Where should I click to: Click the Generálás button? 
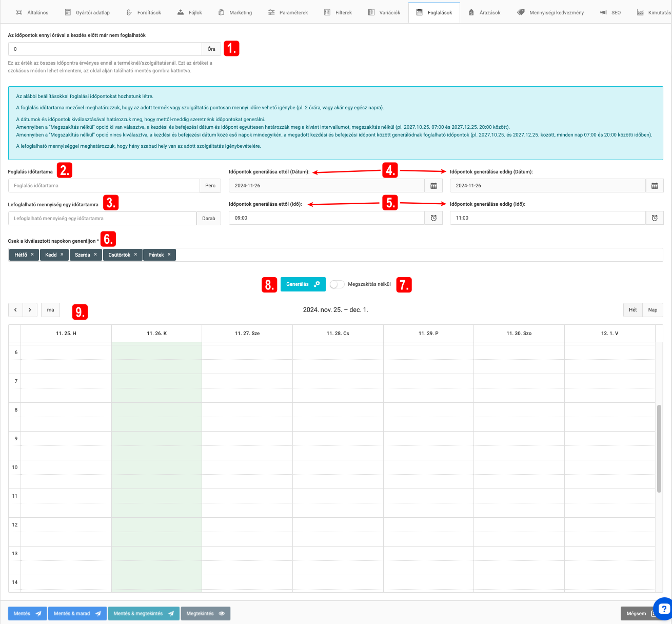pyautogui.click(x=303, y=284)
